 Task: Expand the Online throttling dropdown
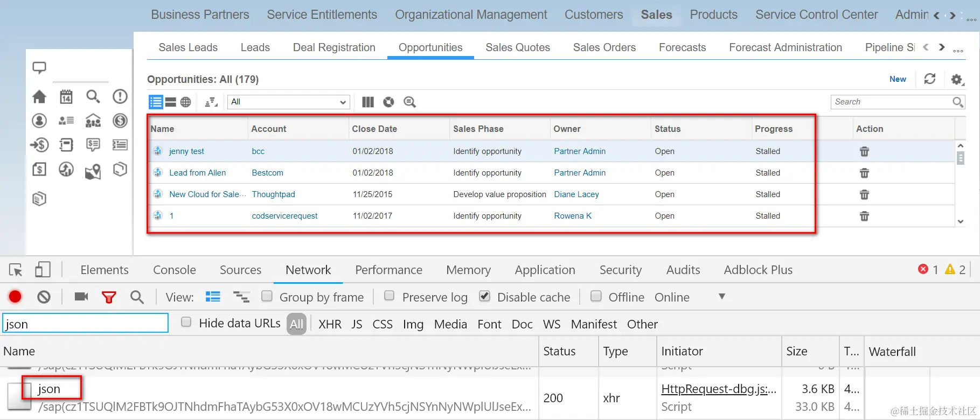[x=722, y=297]
